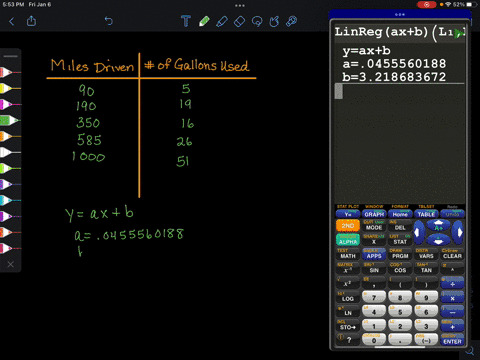Image resolution: width=480 pixels, height=360 pixels.
Task: Toggle the orange 2ND key
Action: tap(348, 226)
